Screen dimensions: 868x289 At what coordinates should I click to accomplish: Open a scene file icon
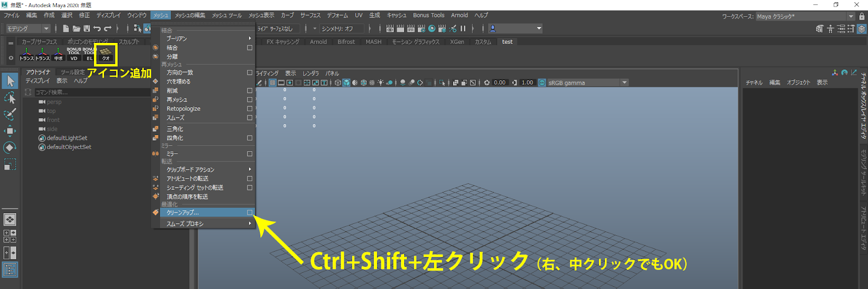point(76,29)
